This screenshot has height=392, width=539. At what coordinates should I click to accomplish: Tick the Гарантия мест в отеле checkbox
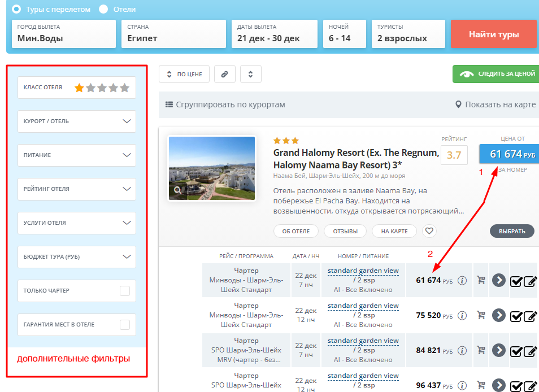125,325
